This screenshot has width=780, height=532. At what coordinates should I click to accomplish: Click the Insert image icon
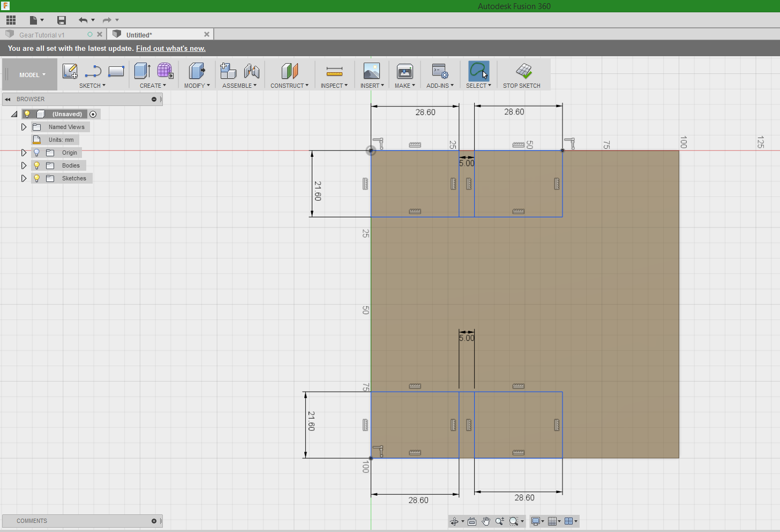(x=371, y=71)
